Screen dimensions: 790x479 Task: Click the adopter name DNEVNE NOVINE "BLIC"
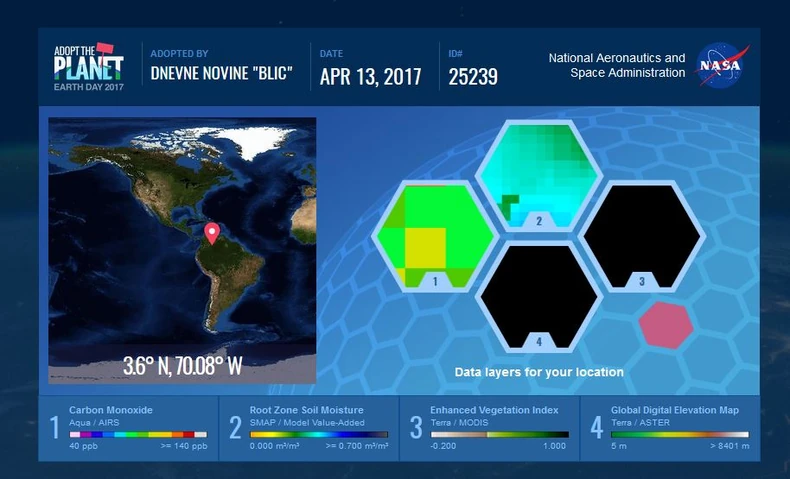pyautogui.click(x=222, y=74)
